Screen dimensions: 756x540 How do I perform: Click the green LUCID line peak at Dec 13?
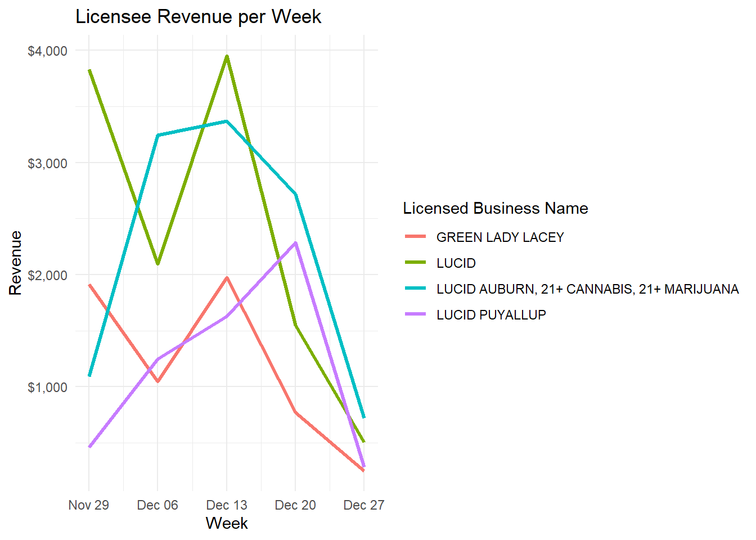[x=227, y=57]
